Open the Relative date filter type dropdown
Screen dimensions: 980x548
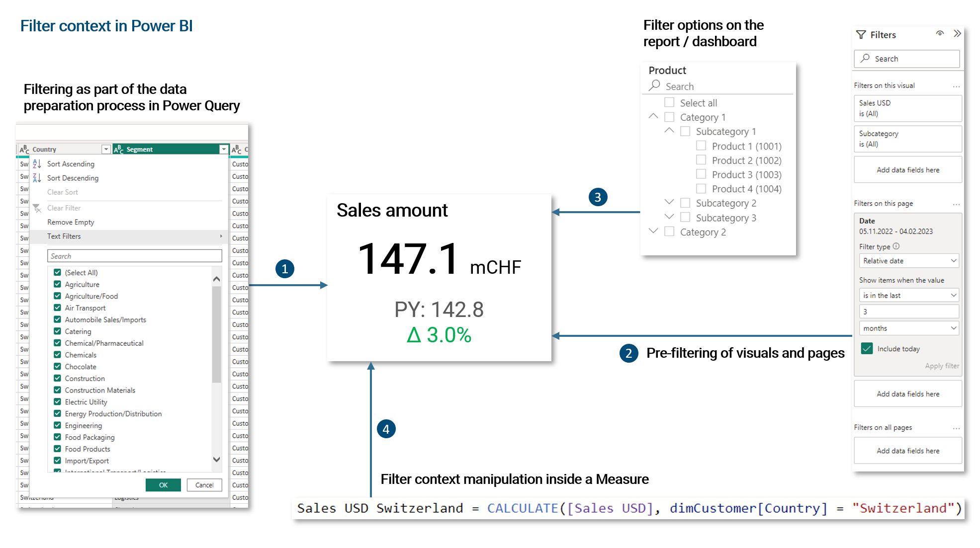908,261
